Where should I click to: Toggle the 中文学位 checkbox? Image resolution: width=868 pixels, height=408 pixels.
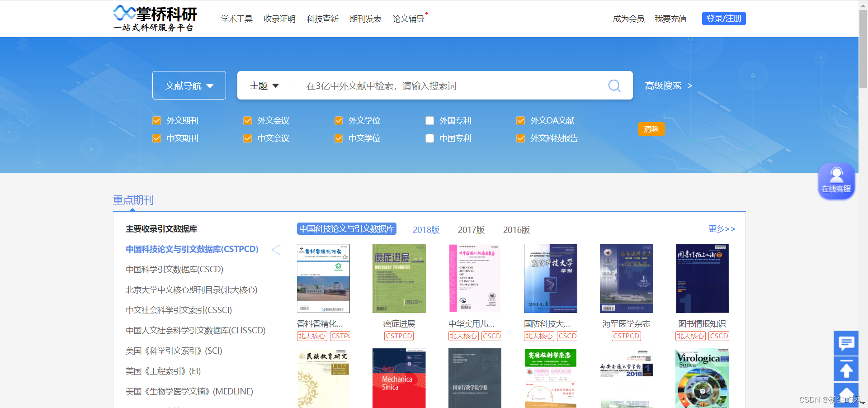point(339,138)
